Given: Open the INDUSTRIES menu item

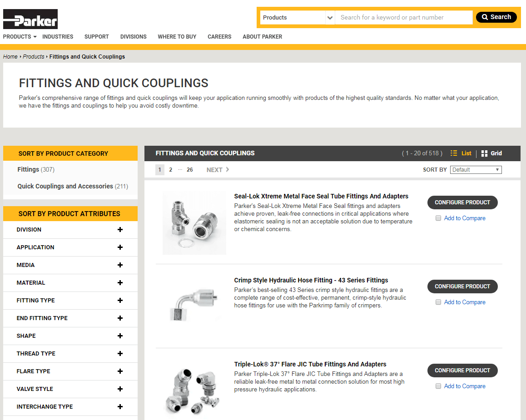Looking at the screenshot, I should point(58,36).
